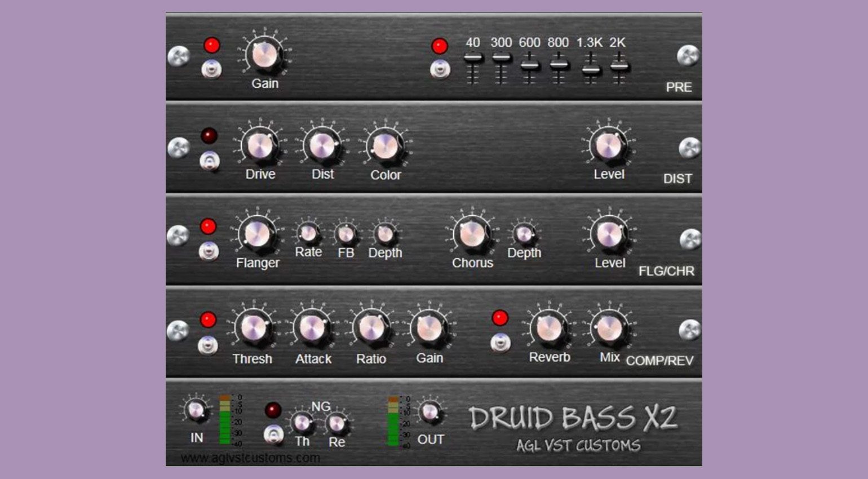The height and width of the screenshot is (479, 868).
Task: Toggle the PRE equalizer on/off switch
Action: (x=440, y=69)
